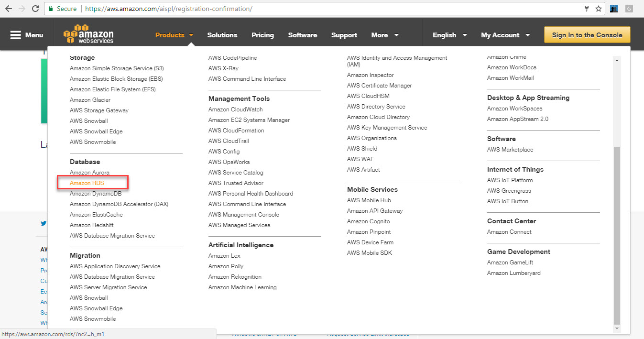644x339 pixels.
Task: Select Amazon Elastic File System (EFS)
Action: pos(113,89)
